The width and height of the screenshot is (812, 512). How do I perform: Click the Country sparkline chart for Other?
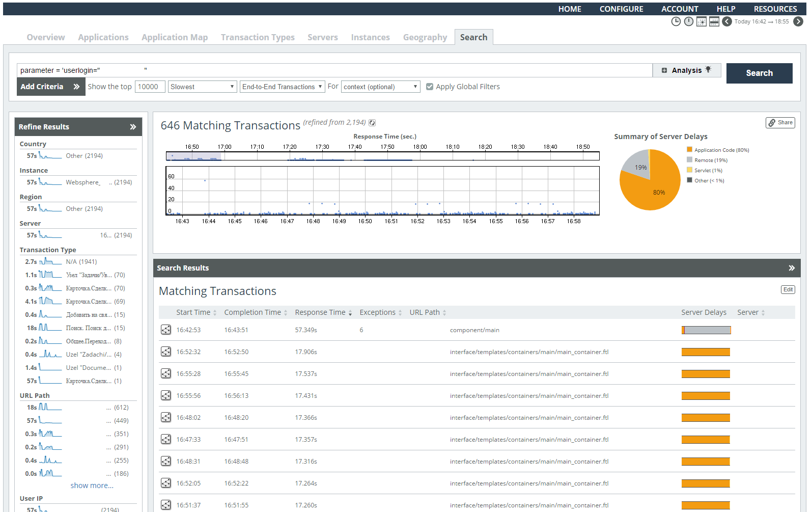[50, 155]
